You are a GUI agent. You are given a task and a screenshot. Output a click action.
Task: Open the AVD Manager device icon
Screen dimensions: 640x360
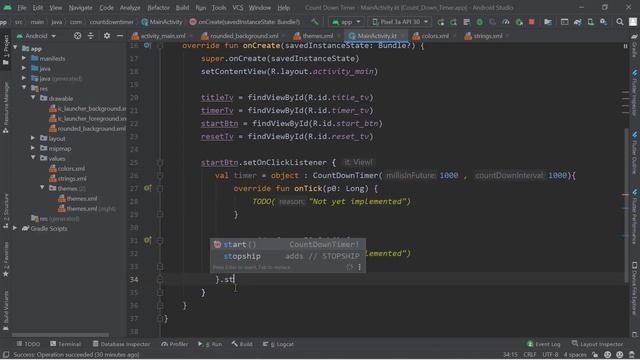pyautogui.click(x=591, y=22)
